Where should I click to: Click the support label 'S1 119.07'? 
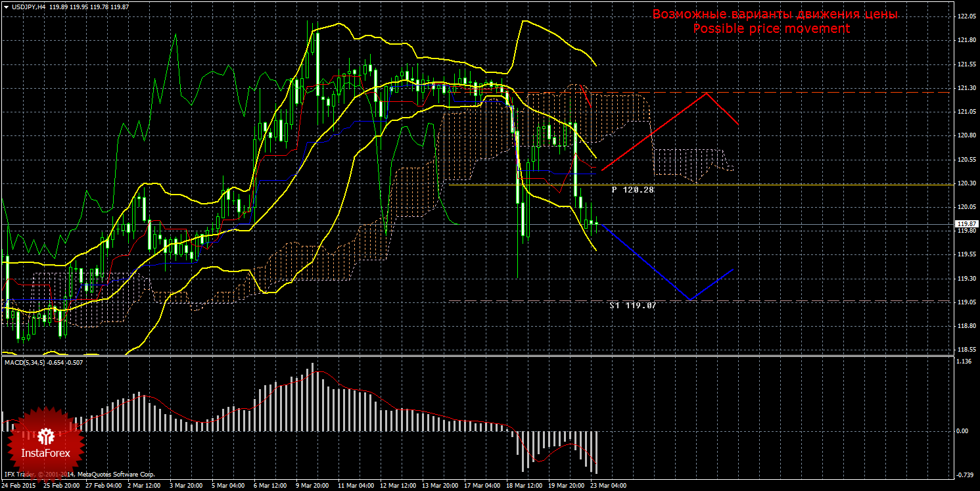click(633, 306)
